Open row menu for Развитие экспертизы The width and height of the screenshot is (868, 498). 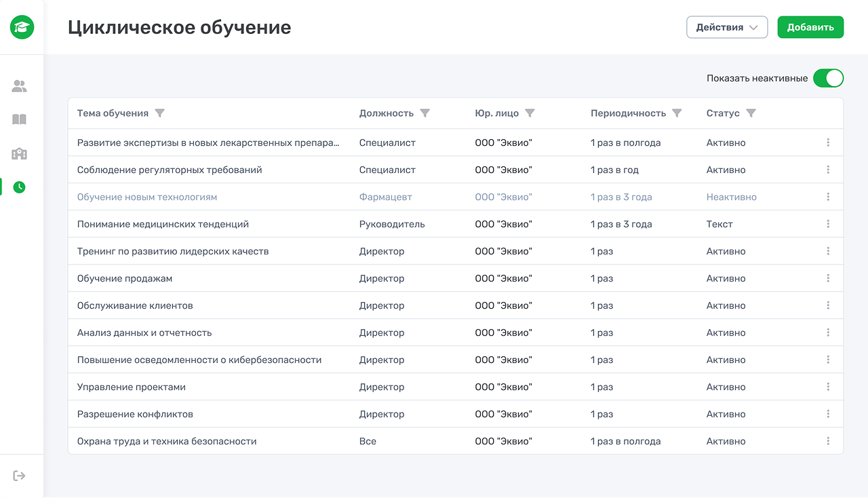(828, 142)
